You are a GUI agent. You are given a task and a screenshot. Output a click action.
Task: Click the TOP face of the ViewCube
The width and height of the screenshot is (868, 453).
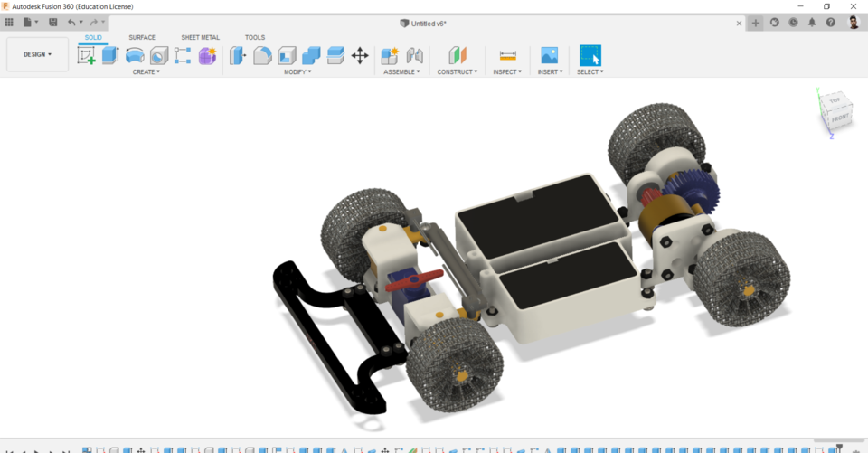[x=835, y=99]
